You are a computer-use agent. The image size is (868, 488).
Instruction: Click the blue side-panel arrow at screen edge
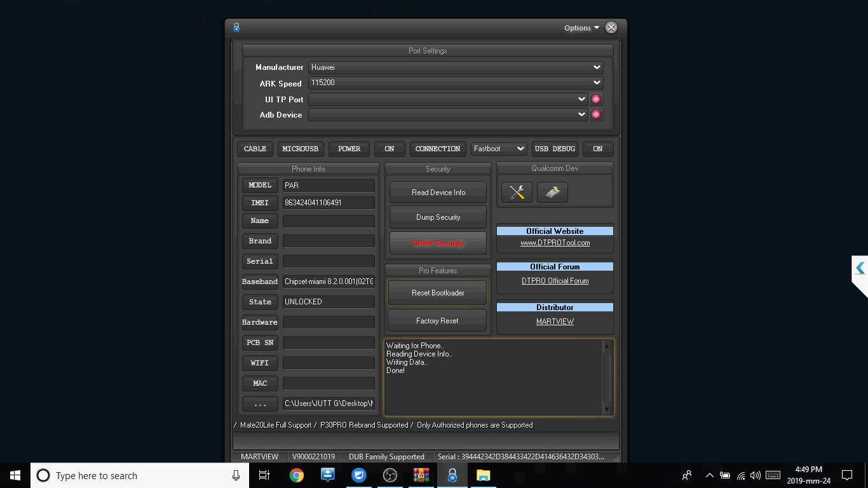[860, 268]
